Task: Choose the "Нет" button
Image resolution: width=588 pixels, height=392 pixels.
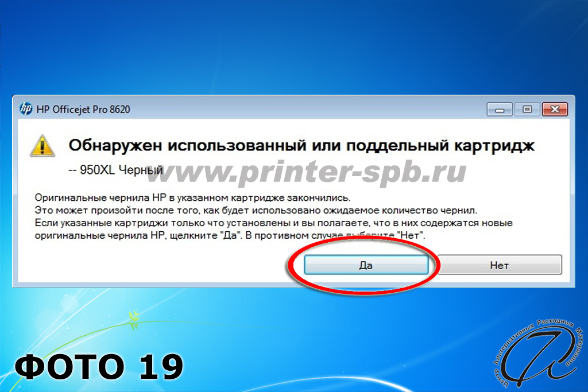Action: [x=500, y=265]
